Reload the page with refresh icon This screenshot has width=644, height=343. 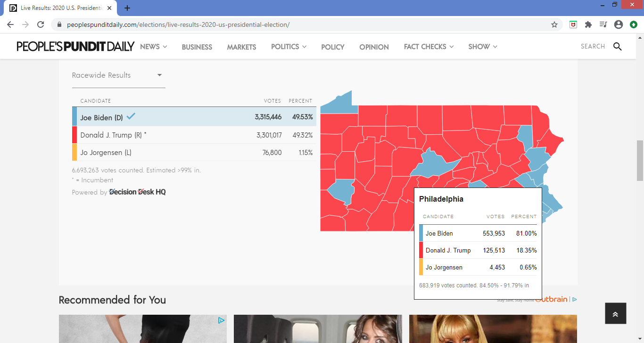pos(41,24)
